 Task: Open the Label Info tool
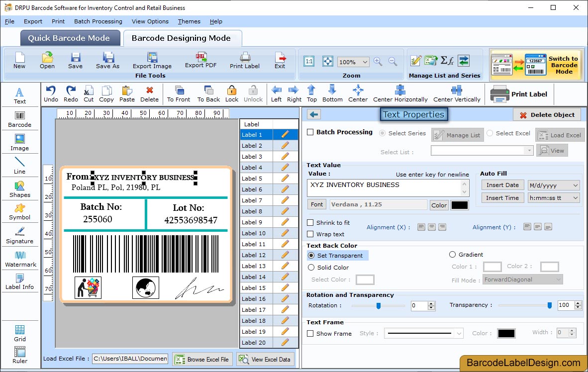19,281
